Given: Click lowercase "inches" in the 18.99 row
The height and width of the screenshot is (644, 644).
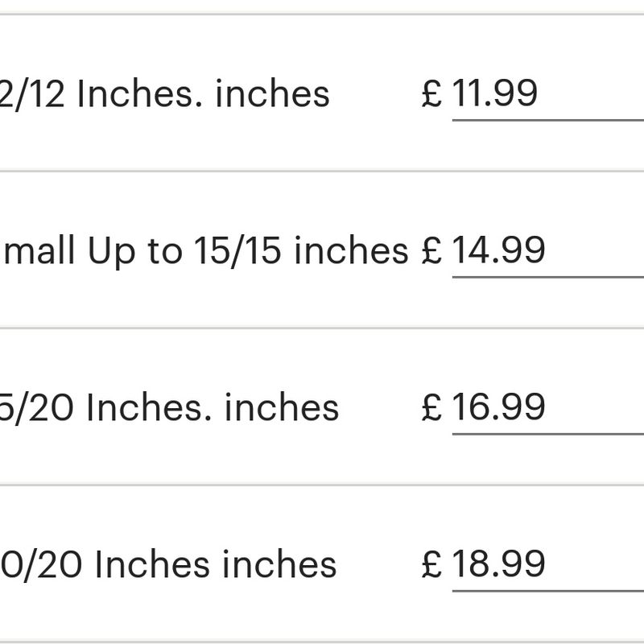Looking at the screenshot, I should point(279,564).
